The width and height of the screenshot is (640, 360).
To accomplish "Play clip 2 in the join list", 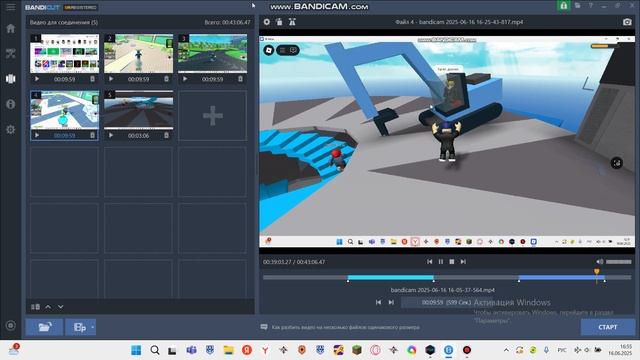I will [x=111, y=79].
